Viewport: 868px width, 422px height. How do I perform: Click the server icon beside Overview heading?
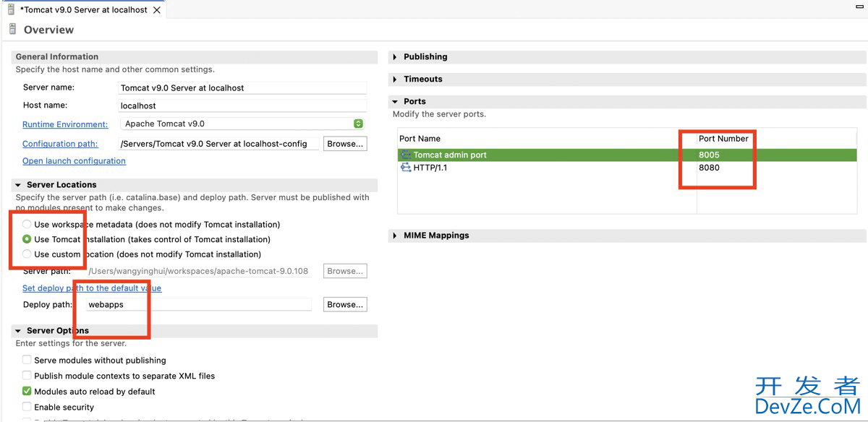(12, 30)
